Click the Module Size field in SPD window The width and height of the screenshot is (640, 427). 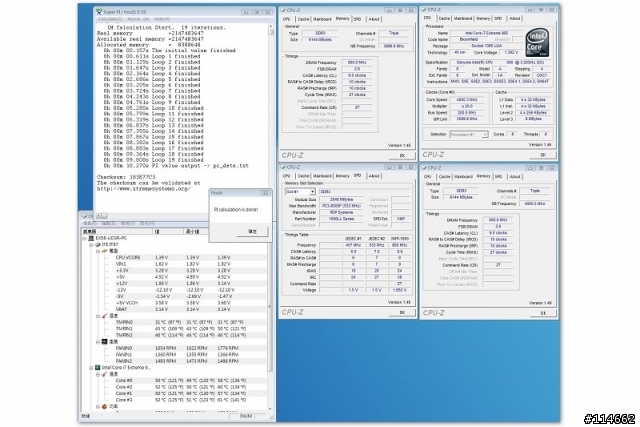click(x=342, y=200)
